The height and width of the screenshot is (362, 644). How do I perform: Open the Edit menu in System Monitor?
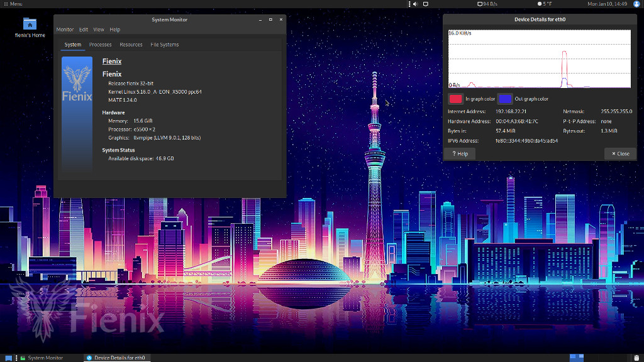click(84, 30)
